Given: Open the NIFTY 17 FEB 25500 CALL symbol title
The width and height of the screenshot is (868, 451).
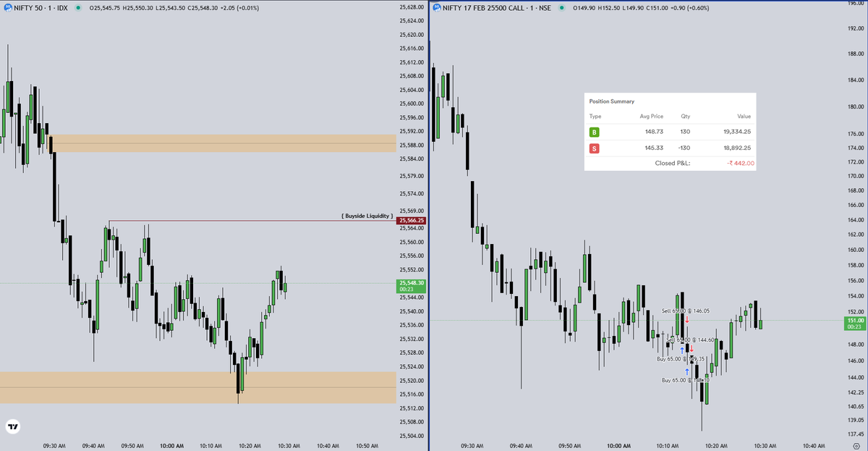Looking at the screenshot, I should tap(498, 7).
